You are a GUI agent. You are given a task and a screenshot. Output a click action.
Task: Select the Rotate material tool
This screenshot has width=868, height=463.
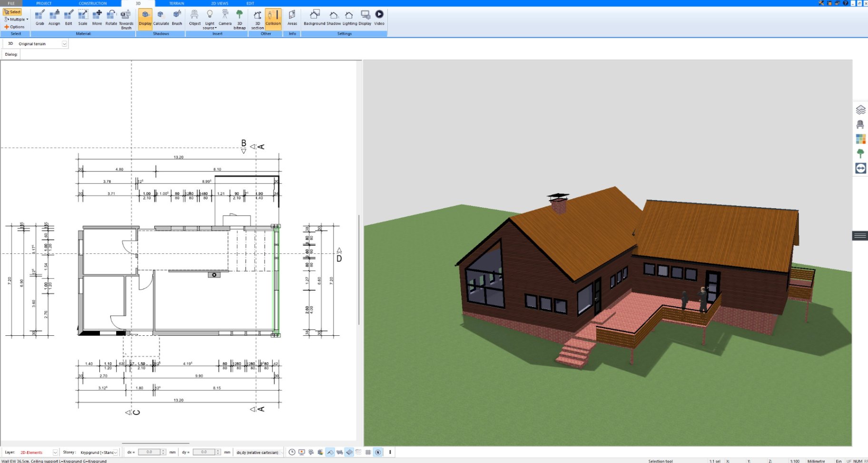pyautogui.click(x=111, y=17)
